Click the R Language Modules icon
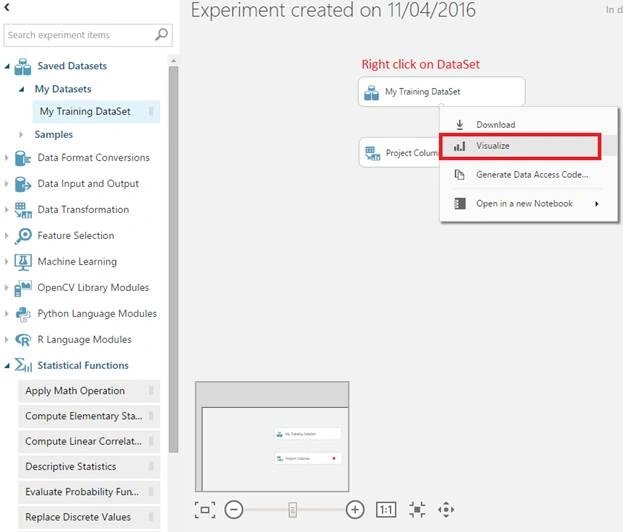This screenshot has height=532, width=623. pos(23,340)
